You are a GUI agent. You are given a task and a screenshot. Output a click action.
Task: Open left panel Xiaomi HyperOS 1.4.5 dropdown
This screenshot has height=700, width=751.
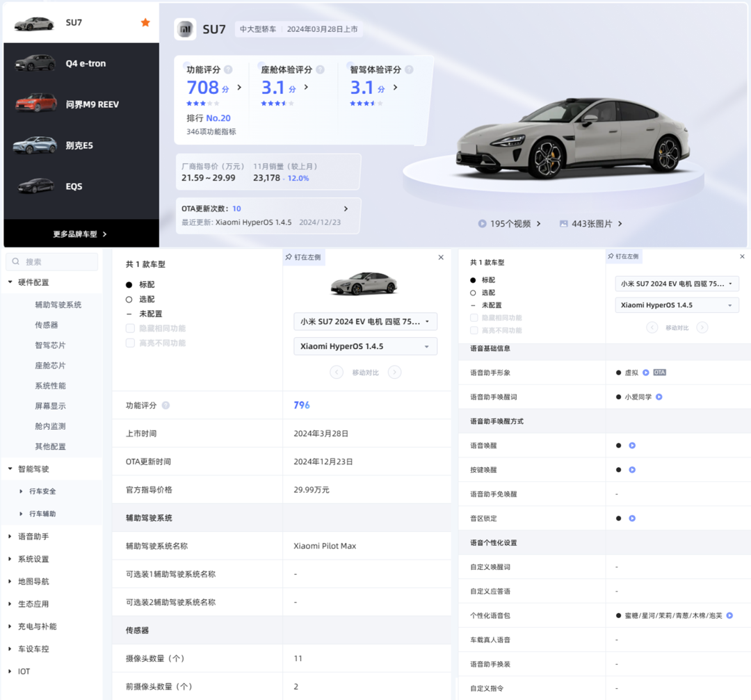pyautogui.click(x=365, y=346)
